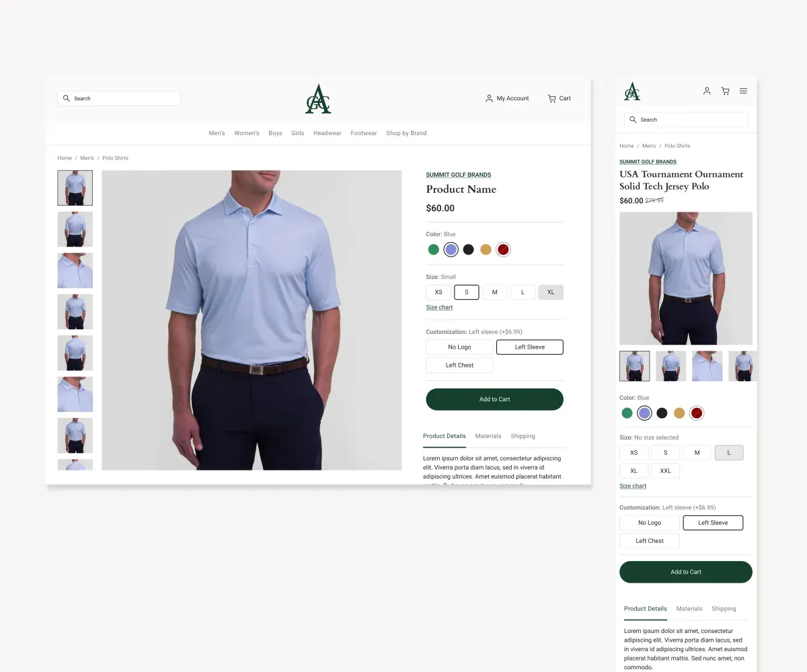Pick the green color swatch in desktop view

tap(434, 249)
